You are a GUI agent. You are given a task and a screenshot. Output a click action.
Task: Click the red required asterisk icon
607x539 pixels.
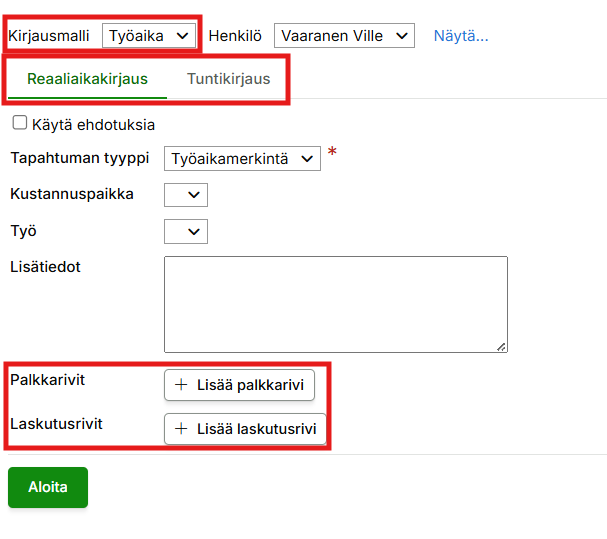click(x=332, y=153)
